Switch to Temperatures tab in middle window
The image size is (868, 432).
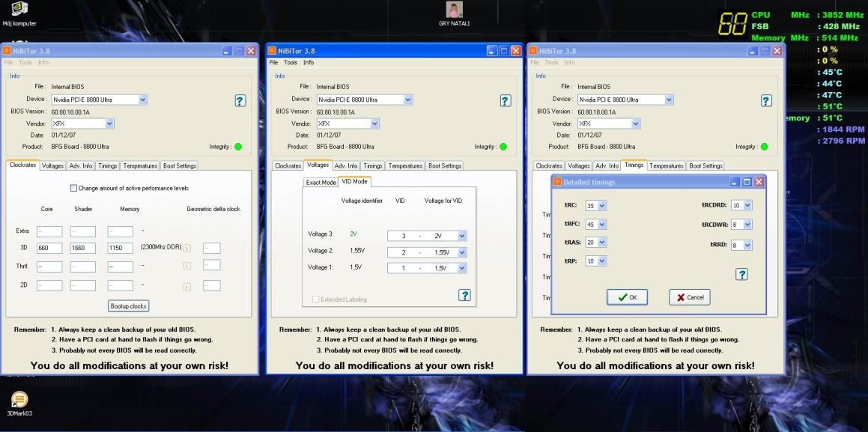coord(406,166)
